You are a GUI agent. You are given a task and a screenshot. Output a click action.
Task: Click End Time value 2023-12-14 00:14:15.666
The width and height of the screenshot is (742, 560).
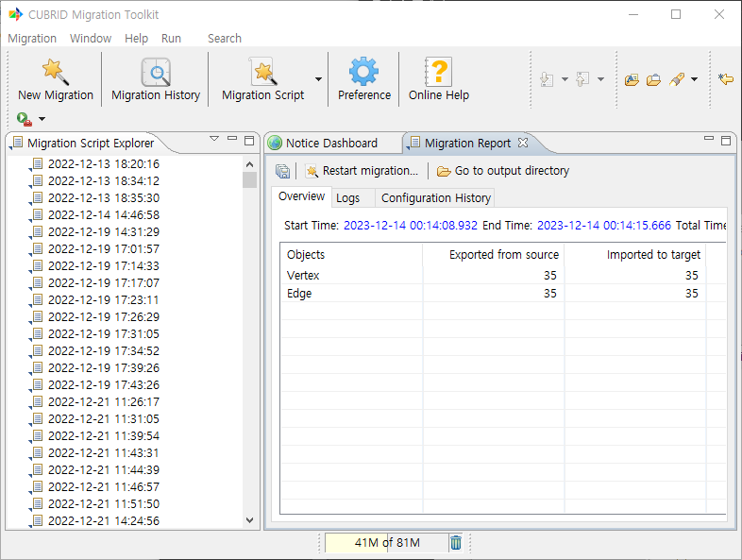click(x=604, y=226)
